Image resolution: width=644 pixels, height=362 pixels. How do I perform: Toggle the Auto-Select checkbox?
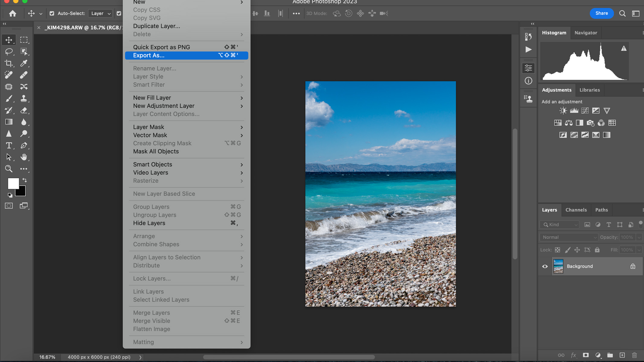[x=52, y=13]
